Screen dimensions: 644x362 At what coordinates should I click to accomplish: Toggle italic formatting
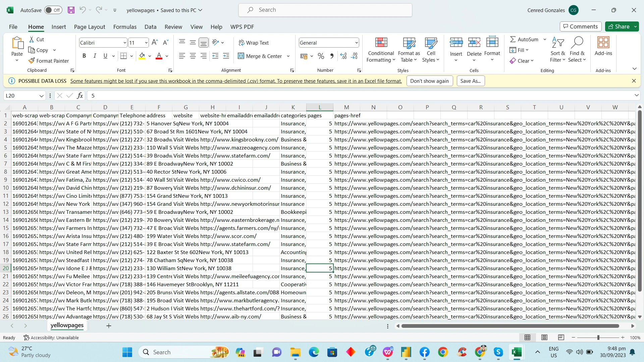tap(95, 56)
